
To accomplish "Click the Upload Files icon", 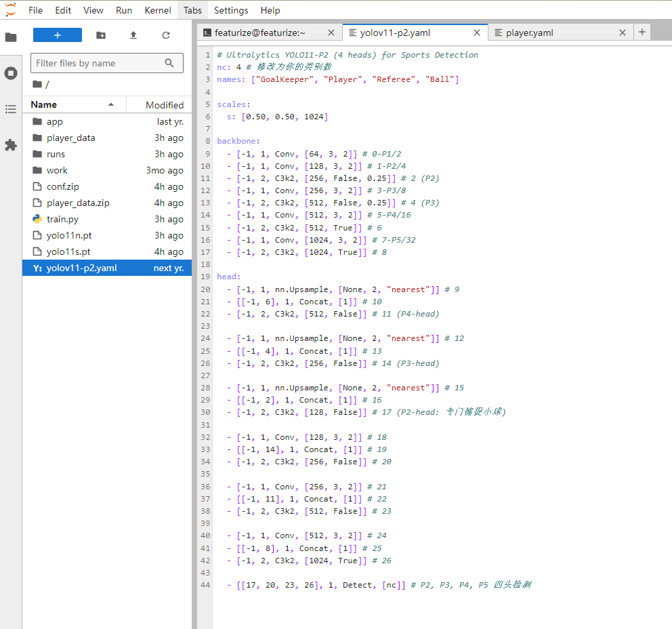I will [133, 35].
